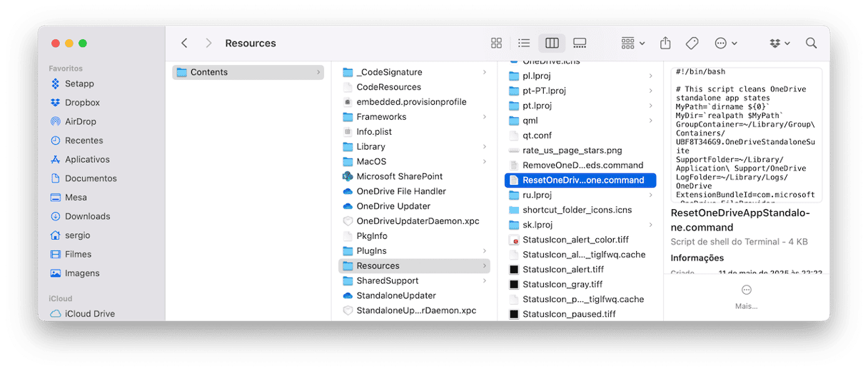
Task: Click the Mais... button in preview
Action: (746, 298)
